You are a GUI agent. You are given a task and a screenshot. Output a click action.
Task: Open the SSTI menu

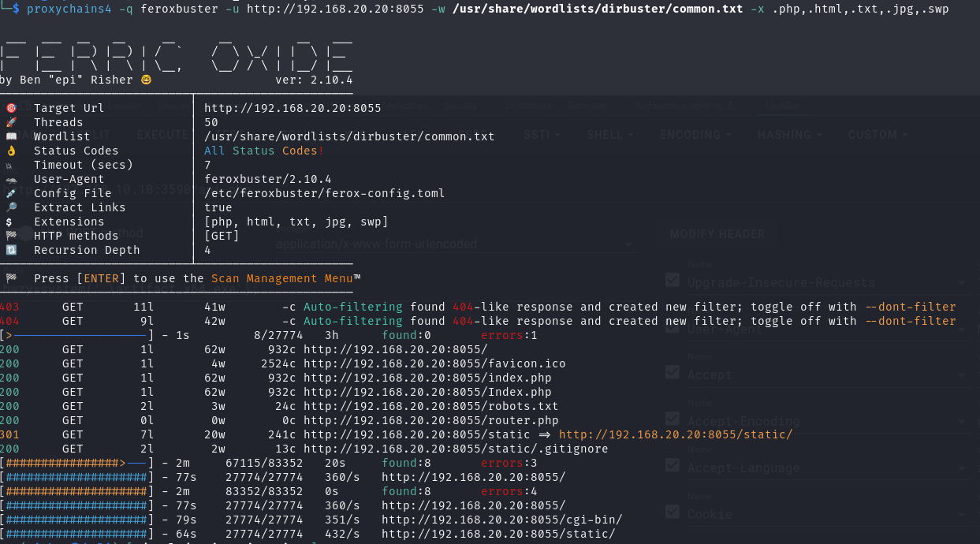click(x=541, y=135)
